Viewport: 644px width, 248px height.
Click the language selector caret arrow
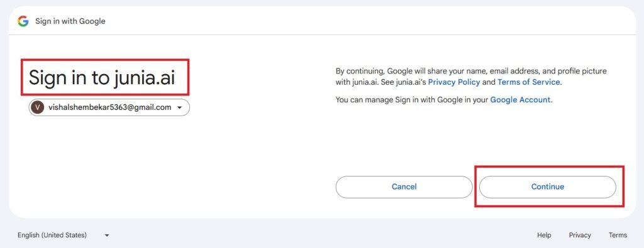[x=107, y=235]
